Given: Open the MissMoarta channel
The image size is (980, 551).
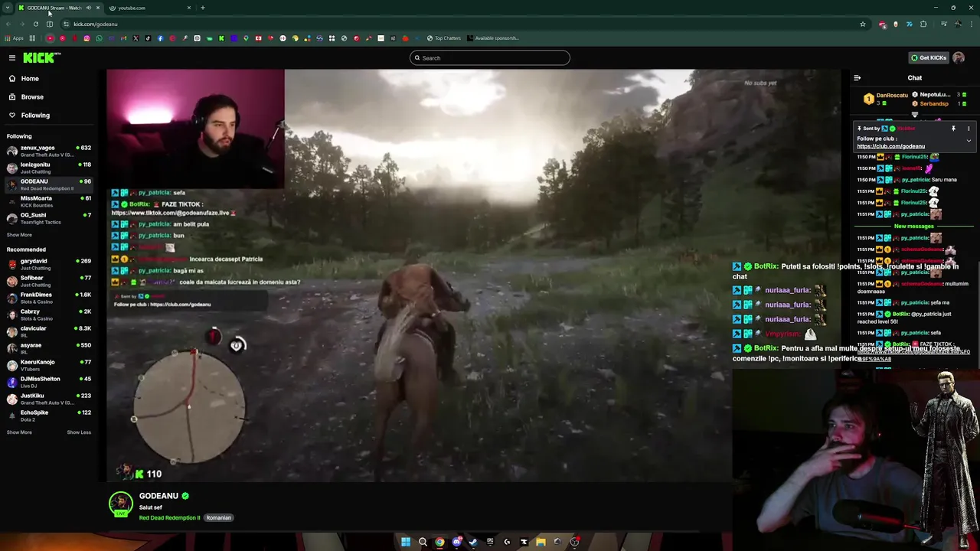Looking at the screenshot, I should click(x=49, y=201).
